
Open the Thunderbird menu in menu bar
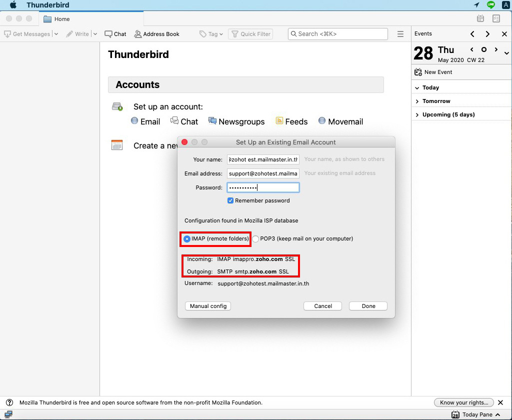tap(47, 5)
